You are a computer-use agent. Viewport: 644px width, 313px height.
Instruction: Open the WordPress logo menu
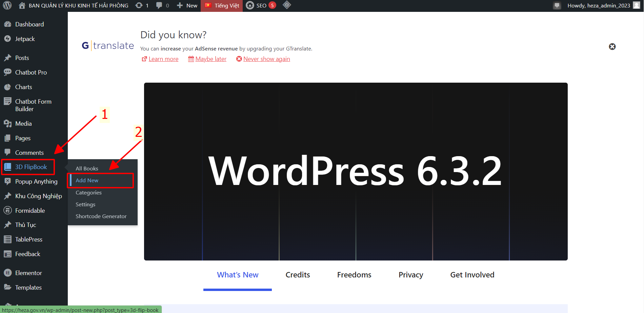7,5
